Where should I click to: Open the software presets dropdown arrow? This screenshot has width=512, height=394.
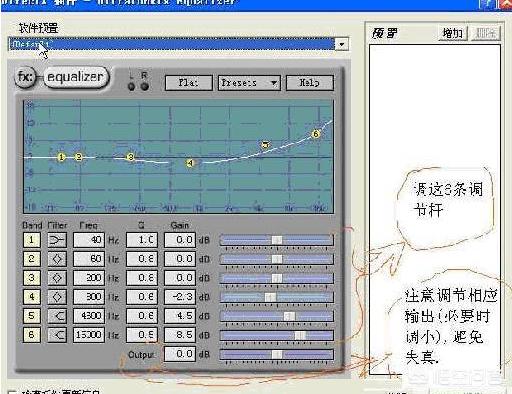point(342,44)
